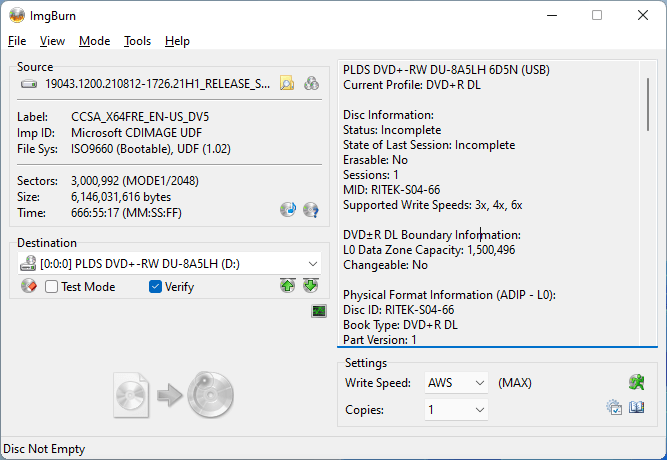
Task: Click the disc help icon beside Time
Action: point(311,210)
